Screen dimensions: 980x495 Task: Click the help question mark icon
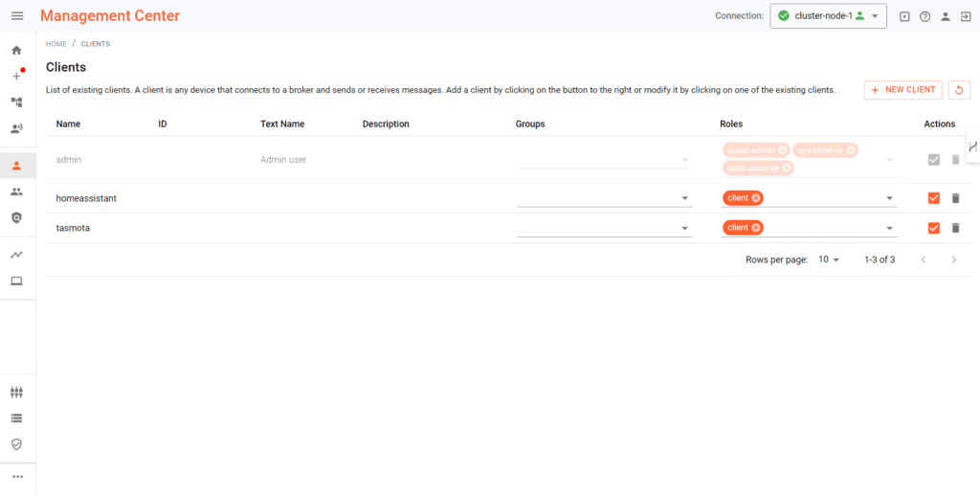924,16
